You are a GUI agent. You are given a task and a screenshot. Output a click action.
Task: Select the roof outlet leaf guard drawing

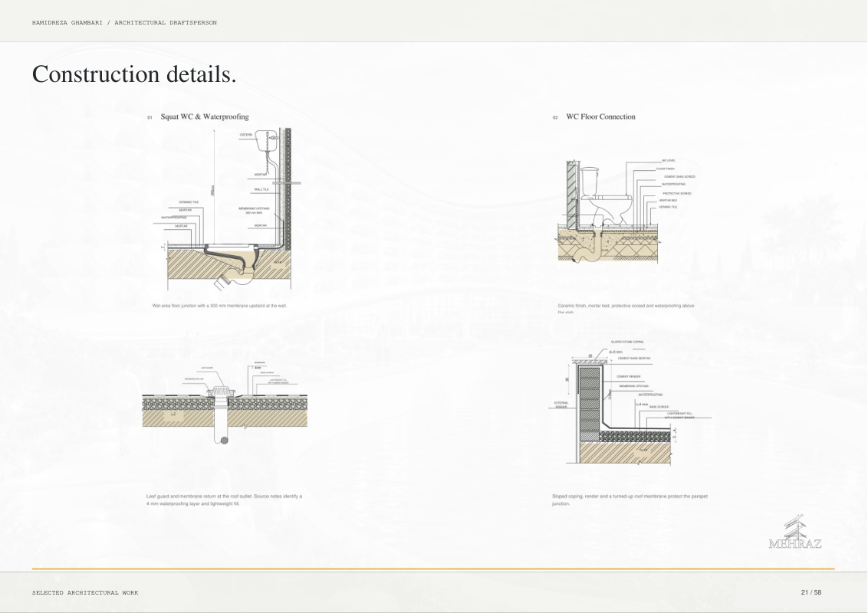coord(225,403)
